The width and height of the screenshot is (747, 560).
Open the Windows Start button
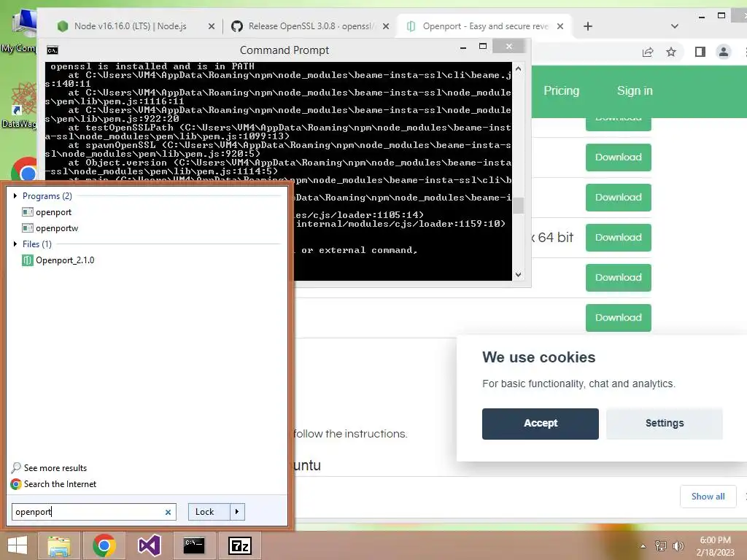(x=18, y=545)
